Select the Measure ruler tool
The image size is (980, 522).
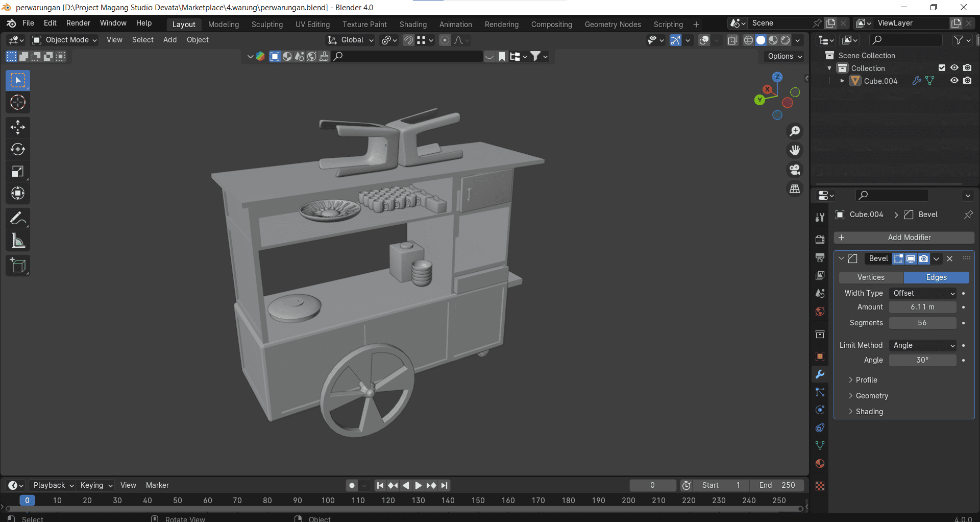click(18, 241)
